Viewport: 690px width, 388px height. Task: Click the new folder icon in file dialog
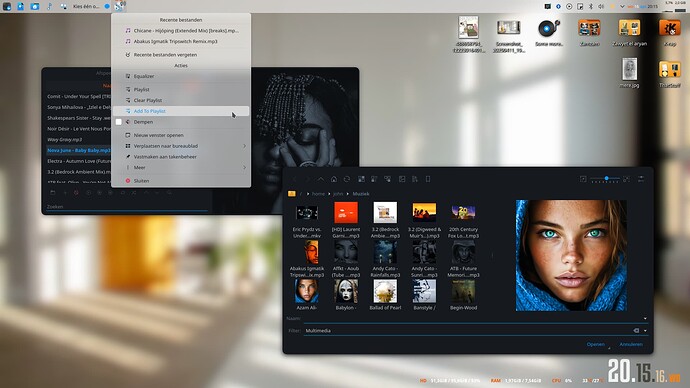pos(428,179)
